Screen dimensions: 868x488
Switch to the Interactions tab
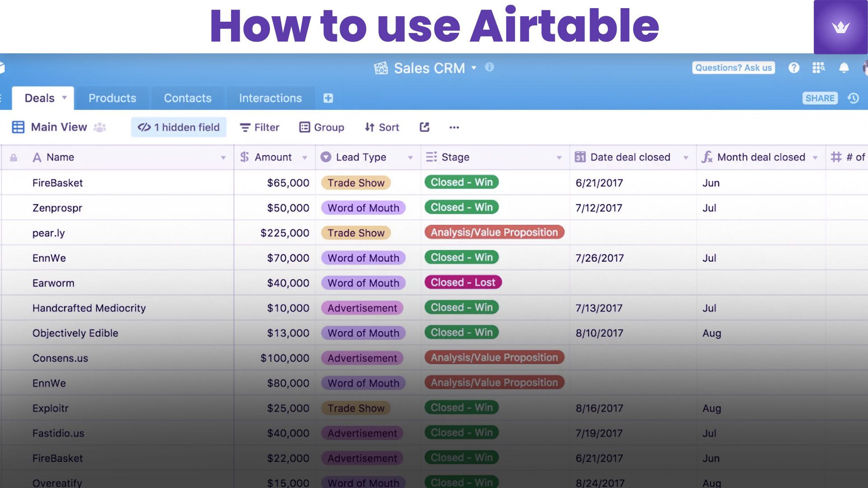pyautogui.click(x=270, y=98)
